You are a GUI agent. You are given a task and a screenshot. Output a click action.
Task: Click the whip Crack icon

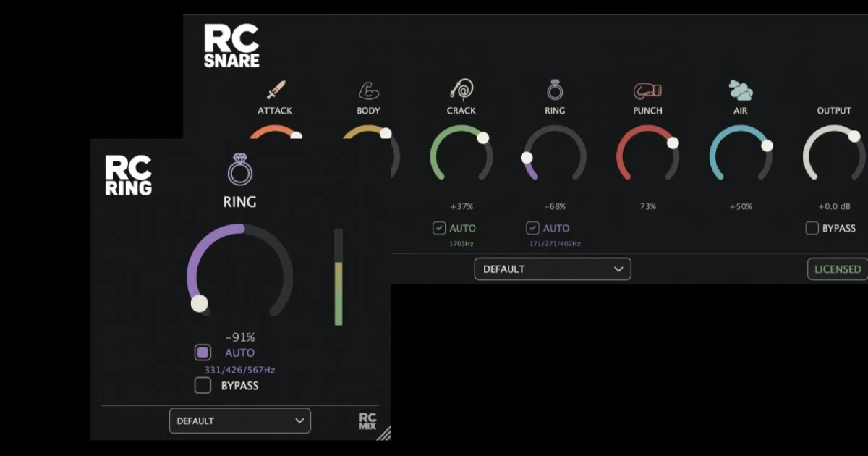coord(461,90)
